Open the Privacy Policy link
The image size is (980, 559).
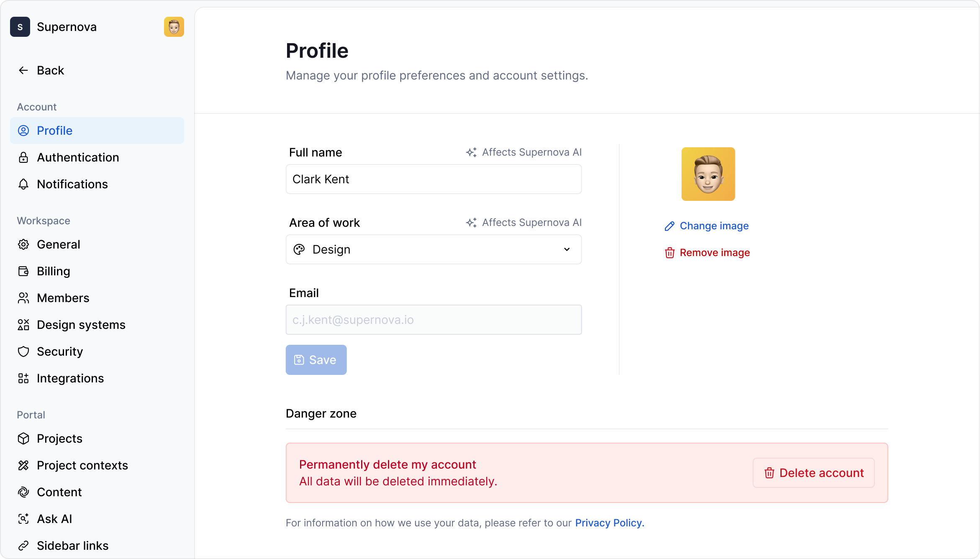pyautogui.click(x=609, y=523)
